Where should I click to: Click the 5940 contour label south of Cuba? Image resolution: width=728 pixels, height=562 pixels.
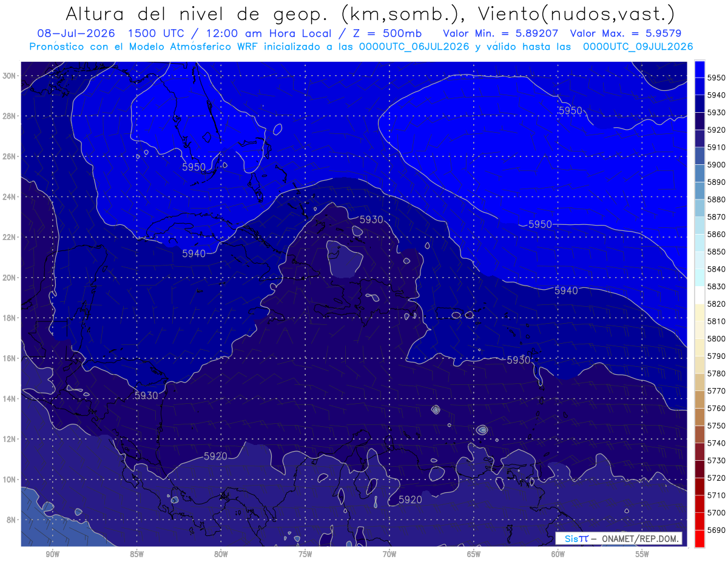pos(194,253)
